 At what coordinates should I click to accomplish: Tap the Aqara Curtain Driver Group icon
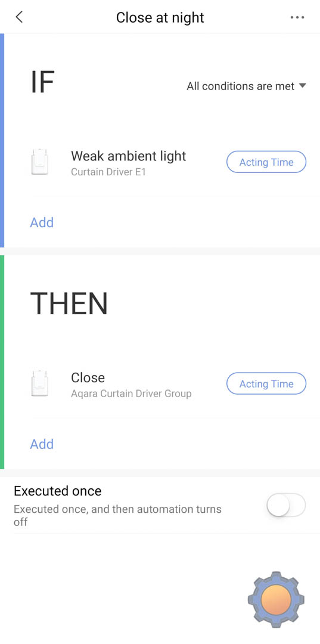pos(40,384)
